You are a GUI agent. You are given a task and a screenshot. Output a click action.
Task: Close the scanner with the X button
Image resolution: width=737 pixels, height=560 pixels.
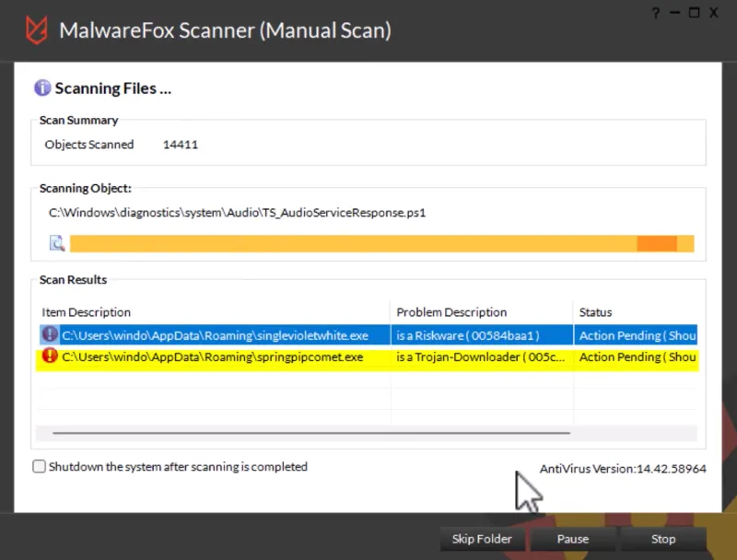tap(714, 12)
